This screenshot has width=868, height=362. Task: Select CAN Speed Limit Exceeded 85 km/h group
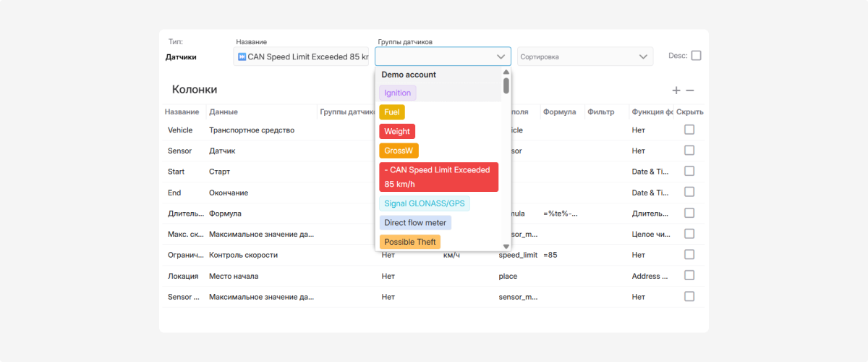(x=439, y=177)
